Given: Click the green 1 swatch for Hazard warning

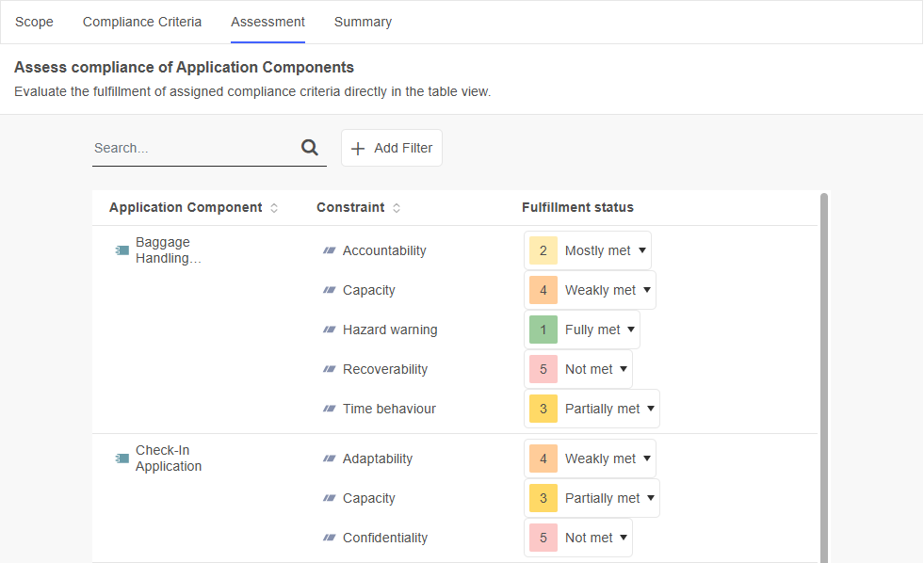Looking at the screenshot, I should tap(543, 330).
